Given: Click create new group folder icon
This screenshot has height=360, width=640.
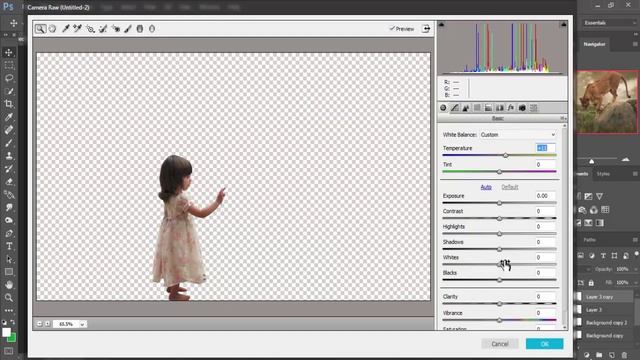Looking at the screenshot, I should (599, 355).
